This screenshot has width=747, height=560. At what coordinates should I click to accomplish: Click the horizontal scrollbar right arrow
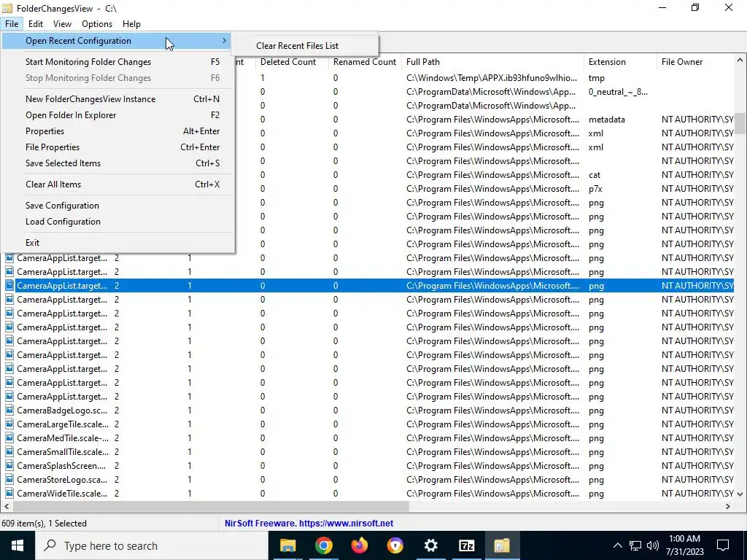(x=728, y=506)
